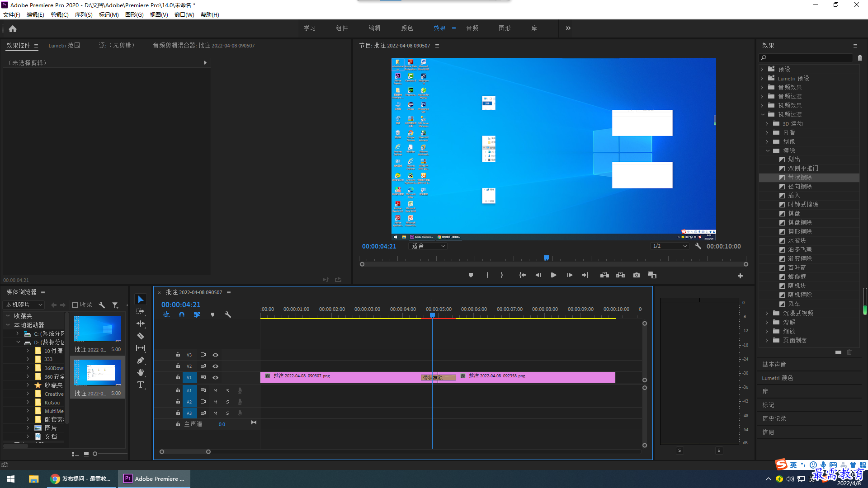The image size is (868, 488).
Task: Select the Track Select Forward tool
Action: 141,311
